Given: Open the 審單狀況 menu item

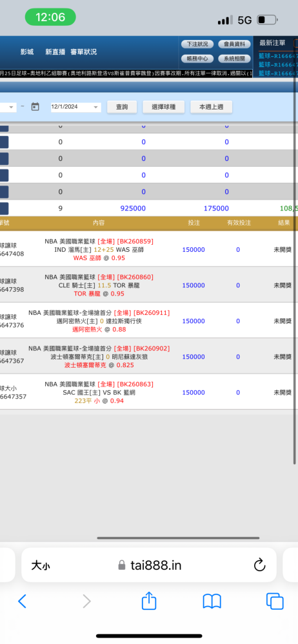Looking at the screenshot, I should [84, 52].
